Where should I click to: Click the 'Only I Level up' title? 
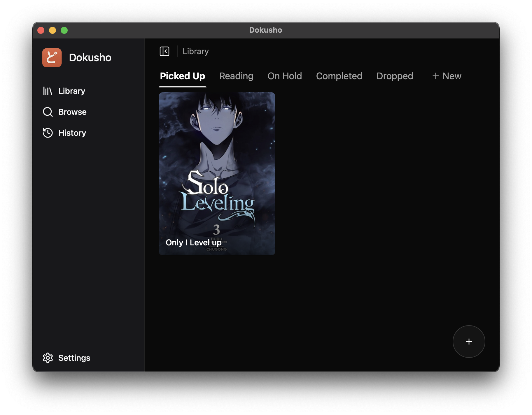coord(193,242)
